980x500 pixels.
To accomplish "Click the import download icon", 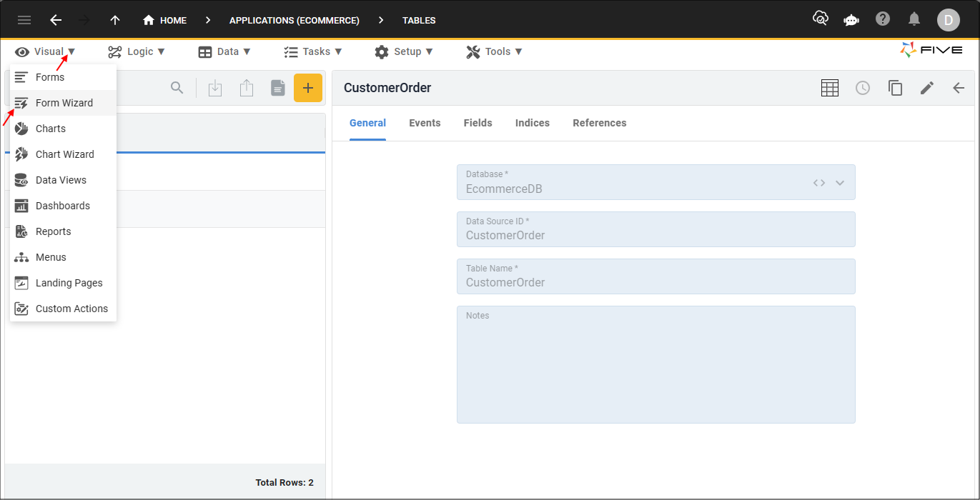I will pos(215,88).
